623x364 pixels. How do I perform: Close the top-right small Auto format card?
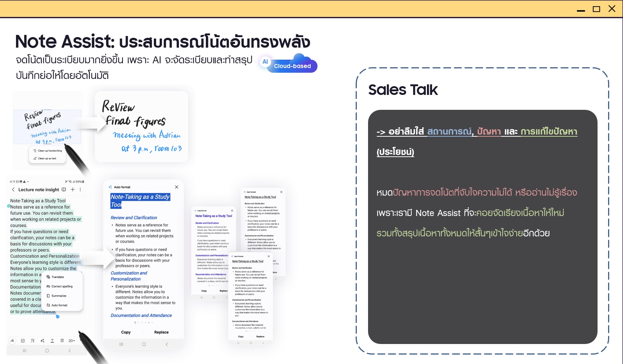click(281, 192)
